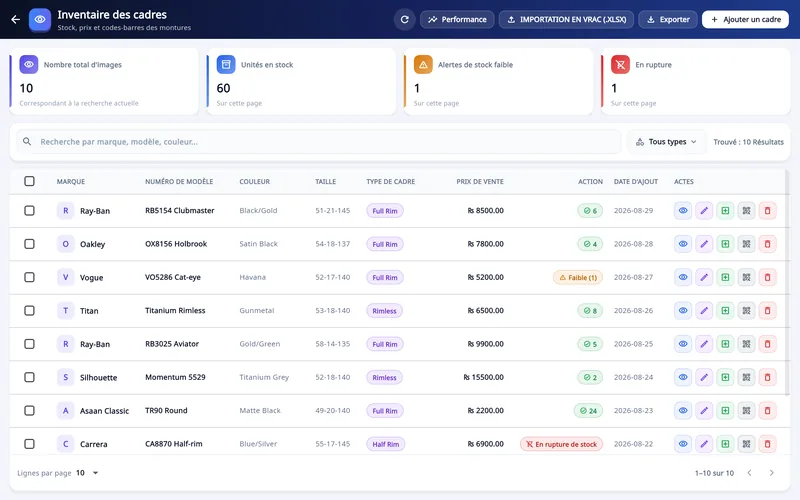Edit the Vogue VO5286 Cat-eye row
The image size is (800, 500).
click(704, 277)
